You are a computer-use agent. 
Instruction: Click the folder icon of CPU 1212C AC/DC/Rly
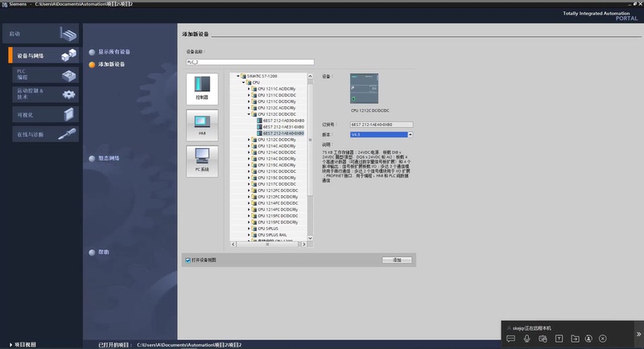tap(254, 108)
